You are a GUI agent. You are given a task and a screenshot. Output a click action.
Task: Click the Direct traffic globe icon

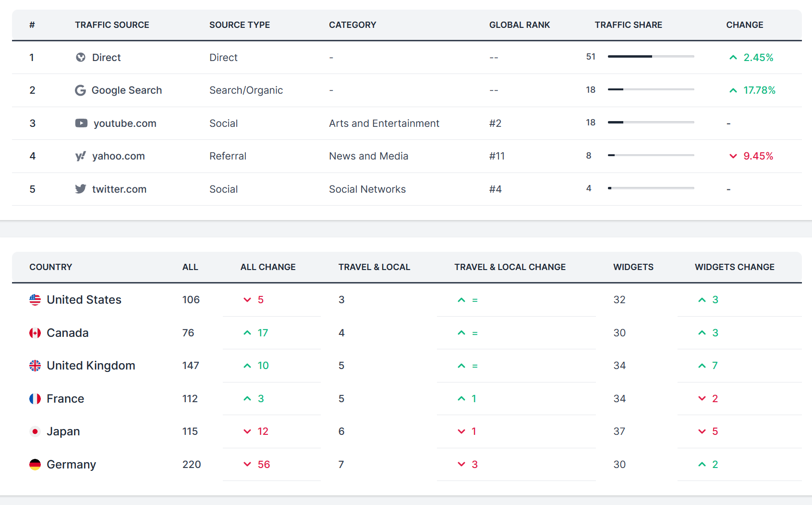coord(81,58)
